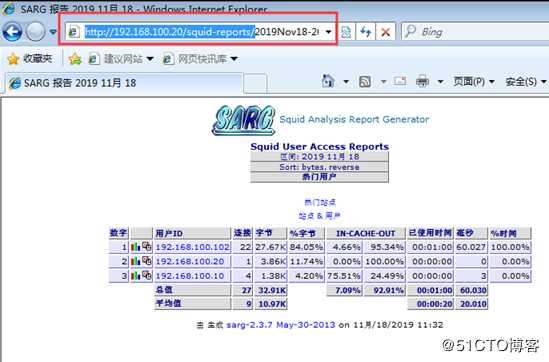
Task: Click the 84.05% bytes percentage cell
Action: [x=306, y=247]
